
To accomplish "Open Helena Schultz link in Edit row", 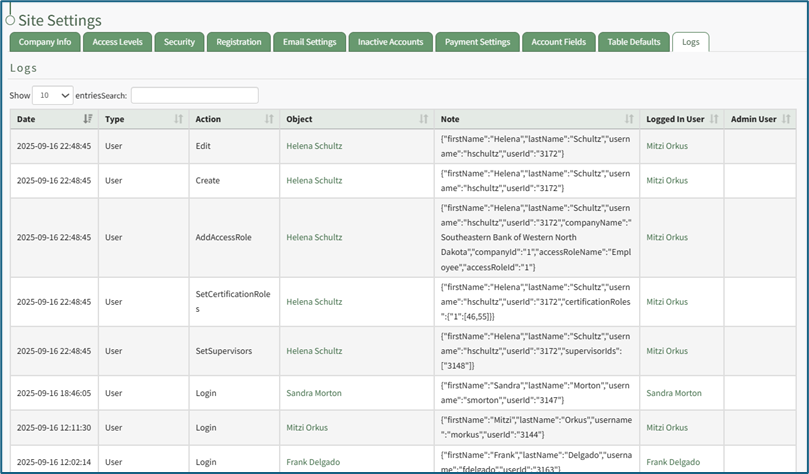I will [314, 146].
